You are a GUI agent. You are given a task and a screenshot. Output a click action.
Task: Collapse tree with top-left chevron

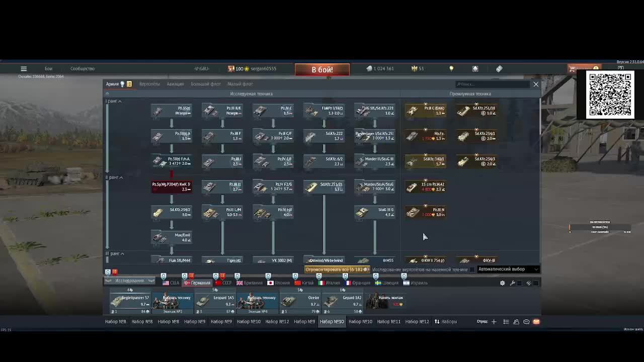(x=107, y=94)
